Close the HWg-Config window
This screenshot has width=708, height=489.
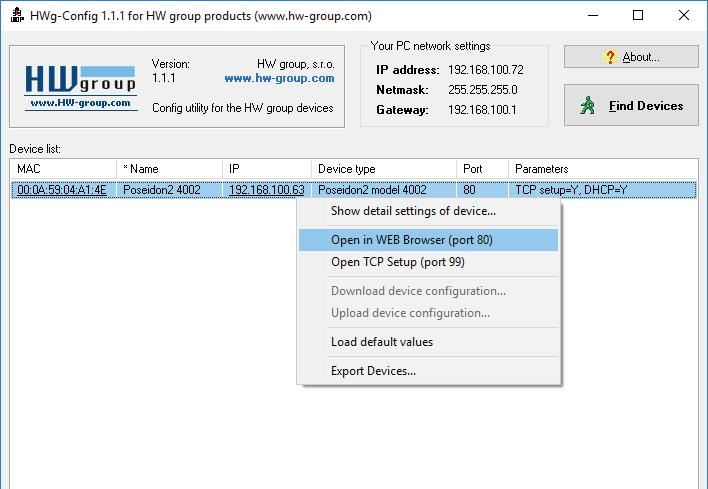point(684,15)
